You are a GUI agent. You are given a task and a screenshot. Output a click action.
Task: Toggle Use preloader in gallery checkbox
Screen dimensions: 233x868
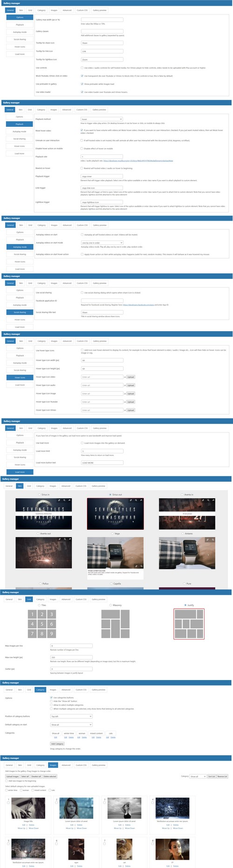click(82, 84)
